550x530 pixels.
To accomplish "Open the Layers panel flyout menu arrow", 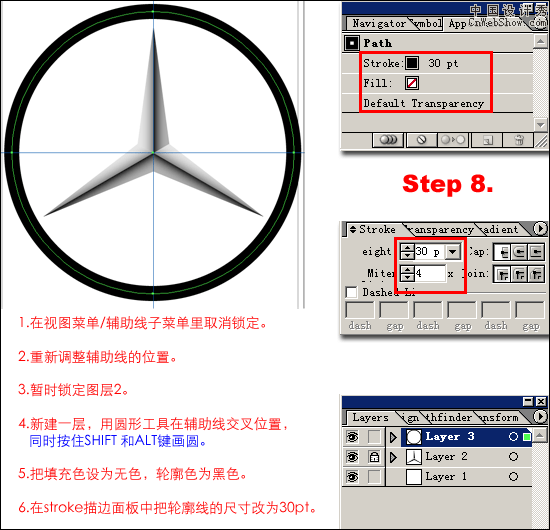I will coord(540,417).
